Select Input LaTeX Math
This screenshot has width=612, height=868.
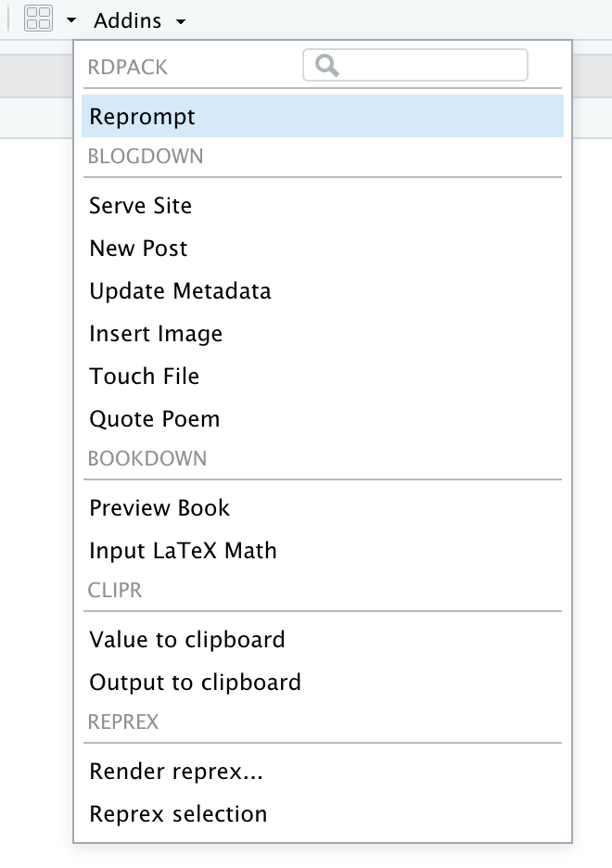(183, 550)
